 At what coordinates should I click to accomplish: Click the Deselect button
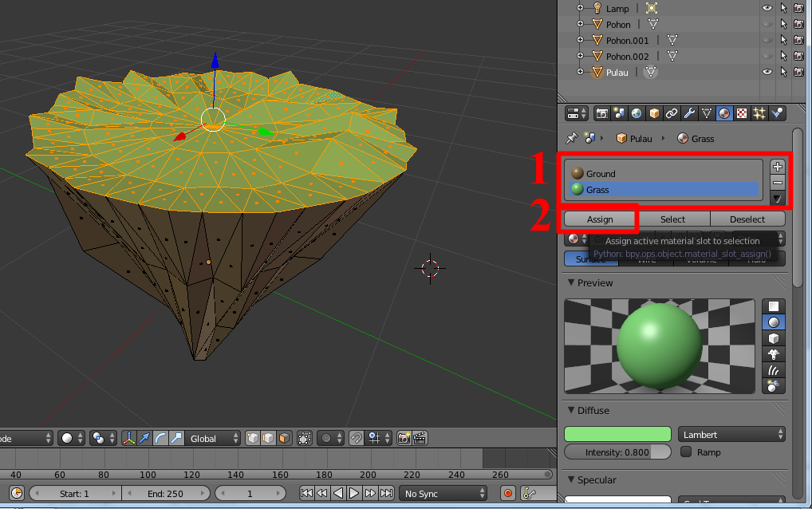coord(747,219)
